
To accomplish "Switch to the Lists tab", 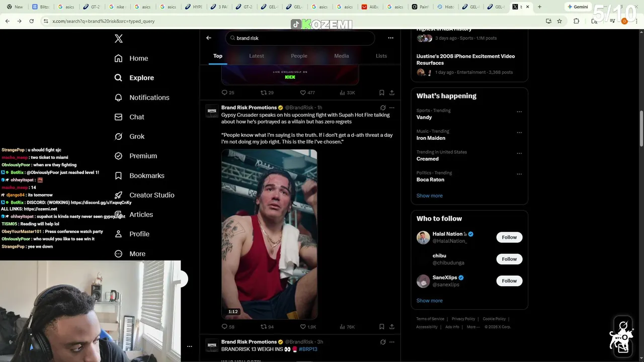I will tap(381, 56).
